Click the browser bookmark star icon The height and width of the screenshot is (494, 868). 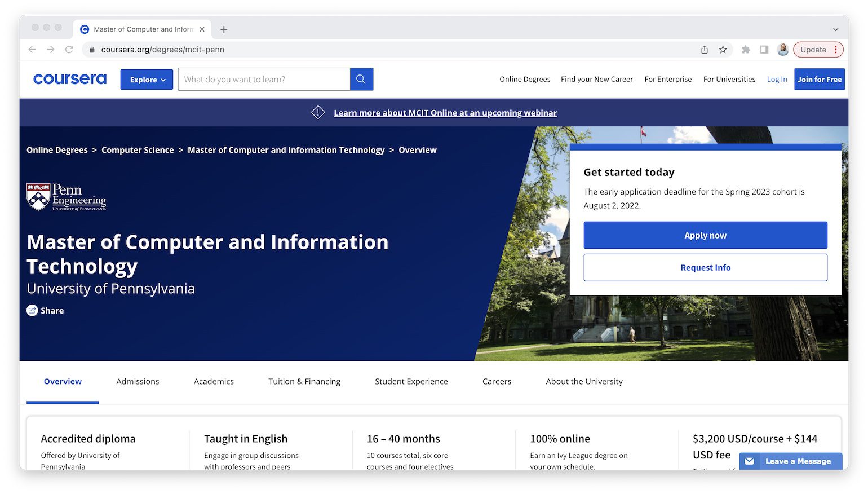pyautogui.click(x=723, y=49)
